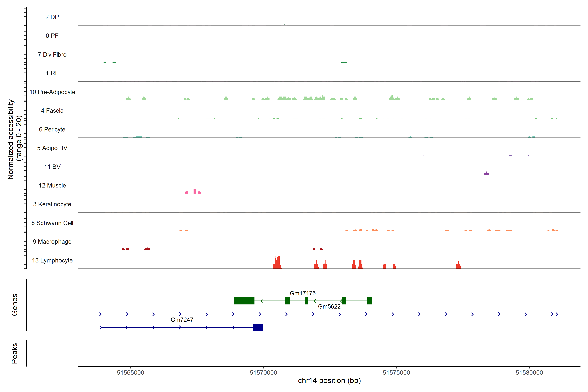
Task: Click the dark blue Gm7247 exon block
Action: coord(258,327)
